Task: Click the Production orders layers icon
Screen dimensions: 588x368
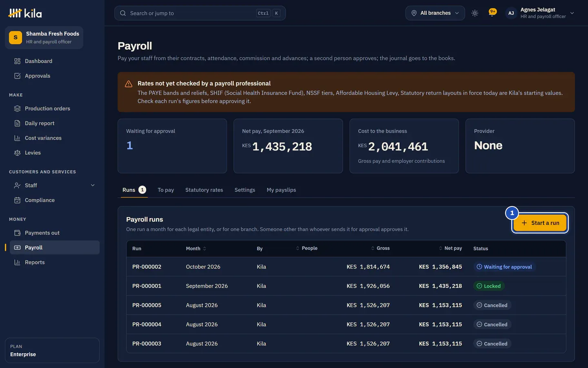Action: tap(17, 108)
